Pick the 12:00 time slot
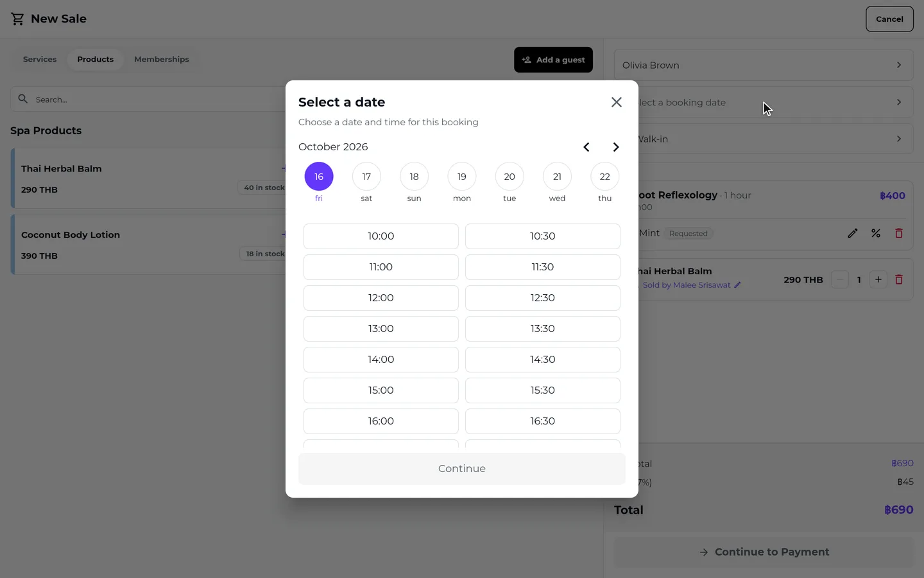Screen dimensions: 924x578 point(381,298)
